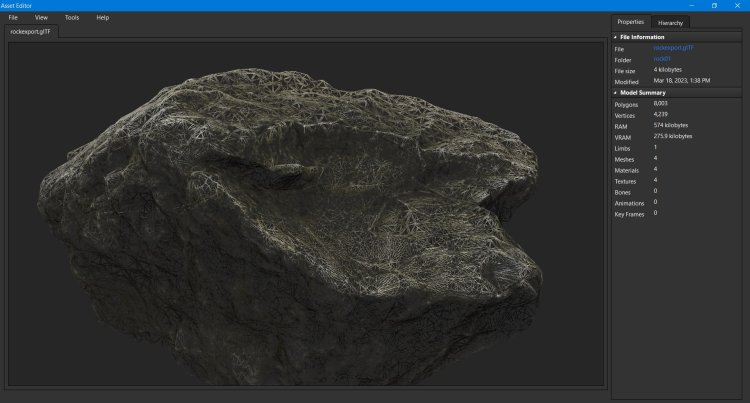This screenshot has height=403, width=750.
Task: Click the VRAM usage value
Action: tap(672, 136)
